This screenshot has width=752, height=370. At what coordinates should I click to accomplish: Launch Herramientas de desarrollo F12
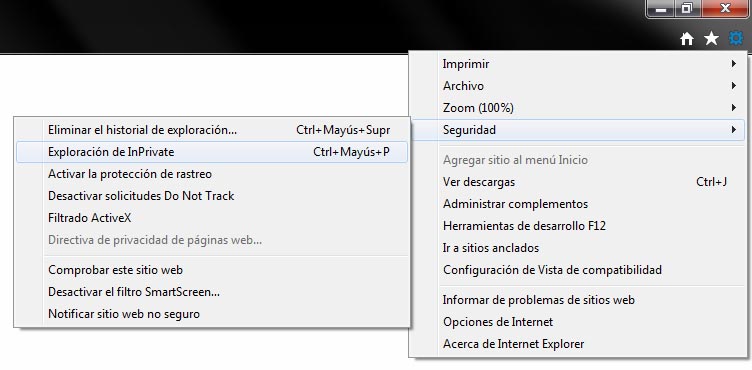(578, 226)
